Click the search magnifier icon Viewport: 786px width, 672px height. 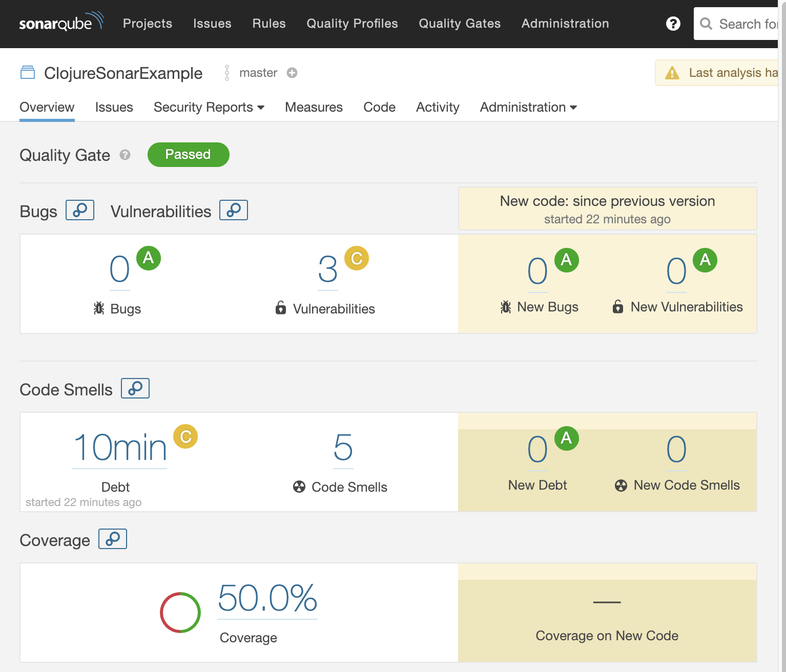pyautogui.click(x=706, y=24)
